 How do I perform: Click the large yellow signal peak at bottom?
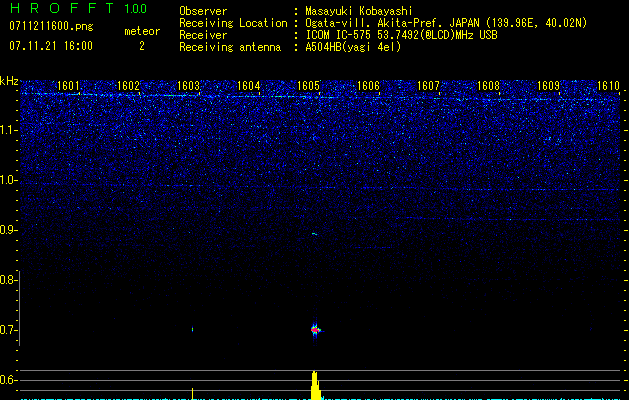click(315, 386)
